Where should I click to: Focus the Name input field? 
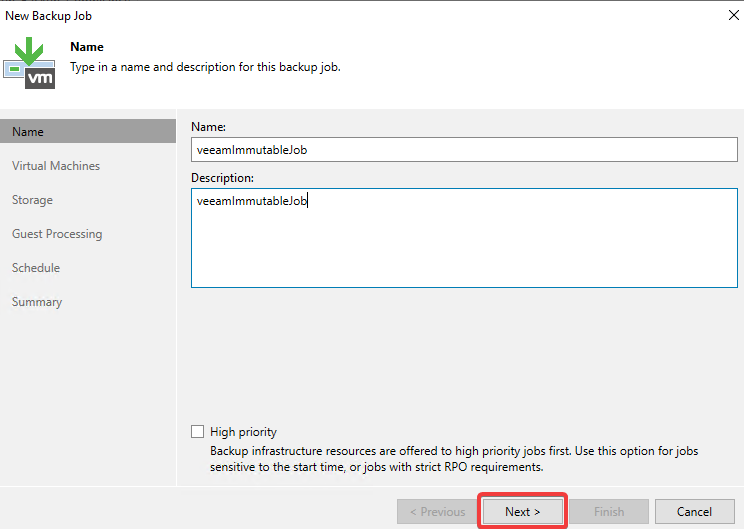(x=464, y=149)
